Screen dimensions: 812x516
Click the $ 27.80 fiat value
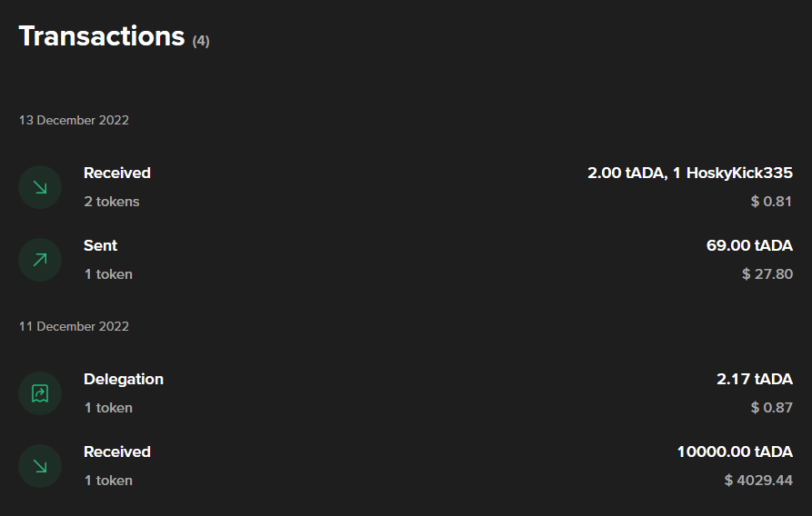767,273
